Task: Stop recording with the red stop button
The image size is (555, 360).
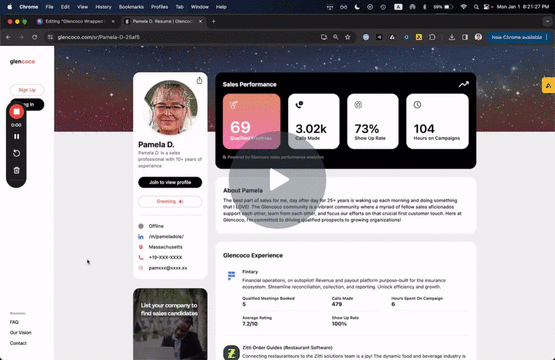Action: tap(16, 112)
